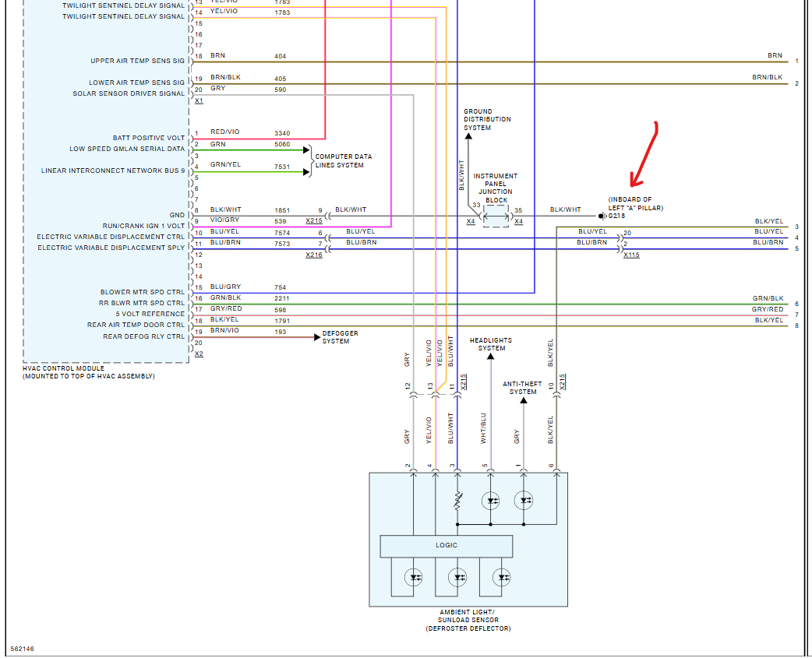812x658 pixels.
Task: Click the X215 connector label near pin 9
Action: click(x=314, y=221)
